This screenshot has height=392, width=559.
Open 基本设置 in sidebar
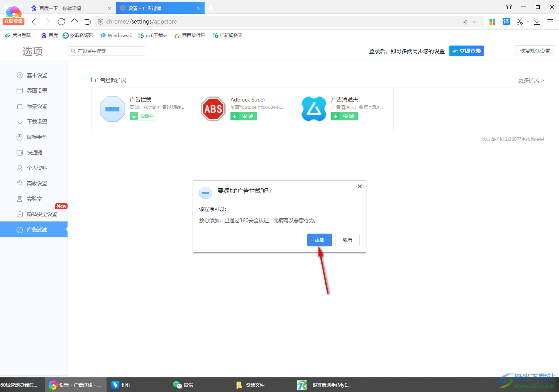coord(34,75)
